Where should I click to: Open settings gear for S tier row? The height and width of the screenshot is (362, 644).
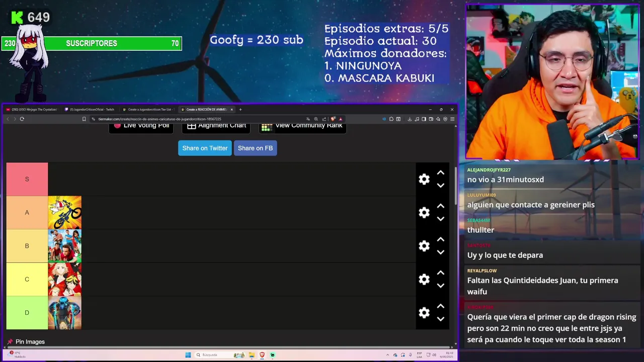(424, 179)
